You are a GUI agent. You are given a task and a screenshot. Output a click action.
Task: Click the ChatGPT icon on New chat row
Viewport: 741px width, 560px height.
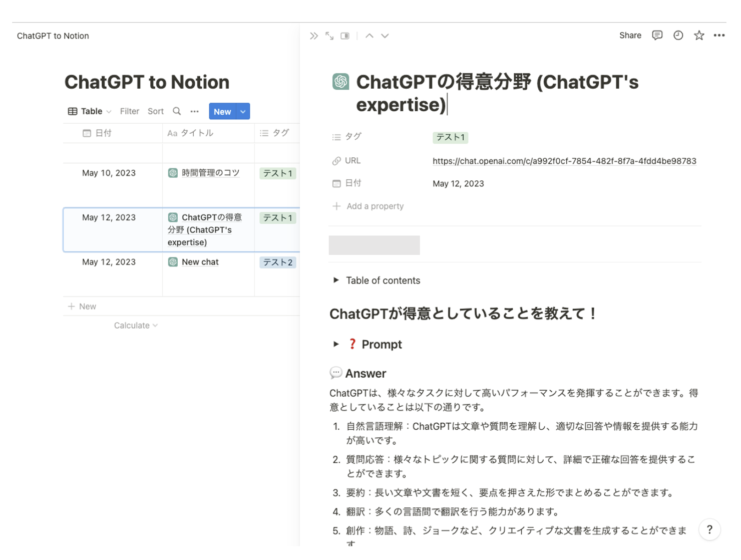tap(173, 262)
